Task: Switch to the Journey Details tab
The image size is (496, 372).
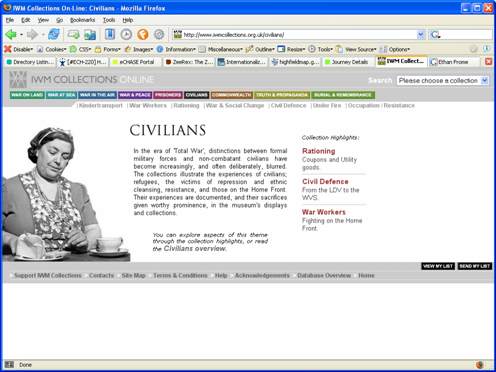Action: tap(348, 62)
